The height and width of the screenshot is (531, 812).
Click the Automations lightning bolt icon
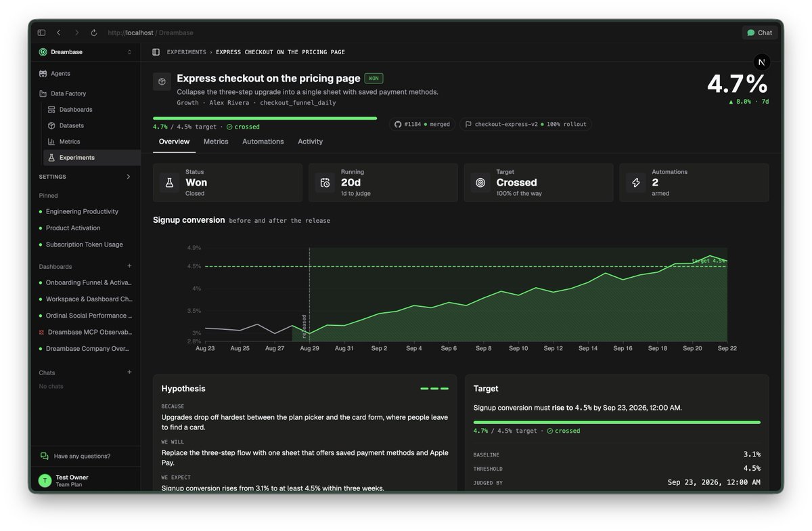pyautogui.click(x=636, y=183)
